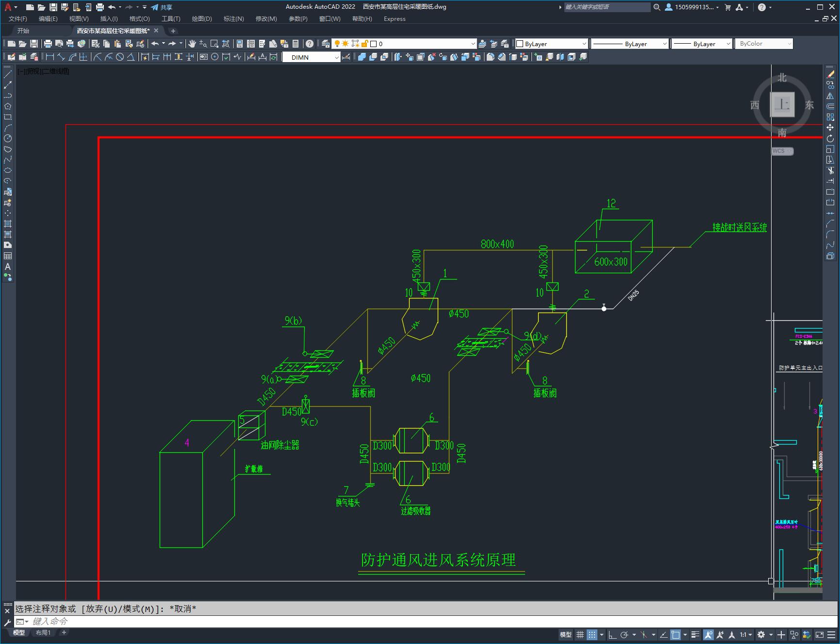Open the ByColor plot style dropdown
Viewport: 840px width, 644px height.
pos(764,44)
